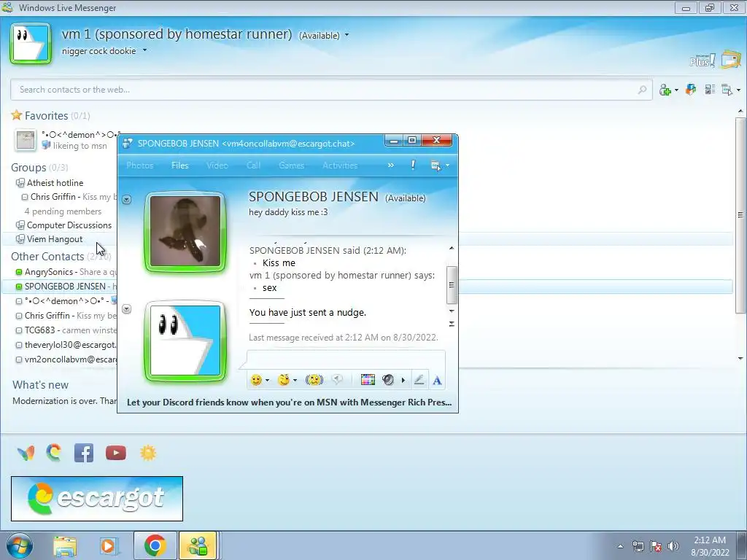The image size is (747, 560).
Task: Expand the emoticon dropdown arrow in chat
Action: tap(267, 380)
